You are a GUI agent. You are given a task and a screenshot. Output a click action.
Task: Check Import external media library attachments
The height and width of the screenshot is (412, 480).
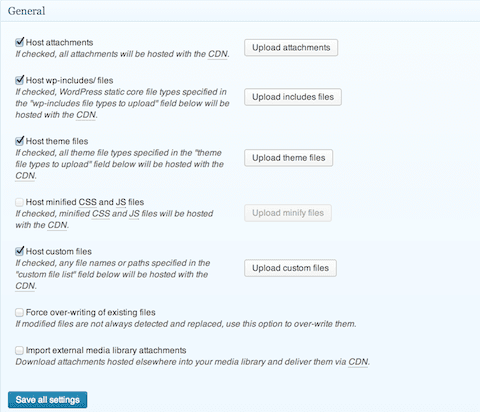[19, 350]
